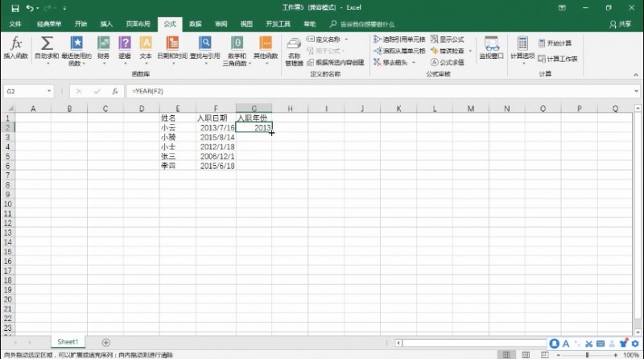This screenshot has height=359, width=644.
Task: Expand the Remove Arrows dropdown arrow
Action: pos(414,63)
